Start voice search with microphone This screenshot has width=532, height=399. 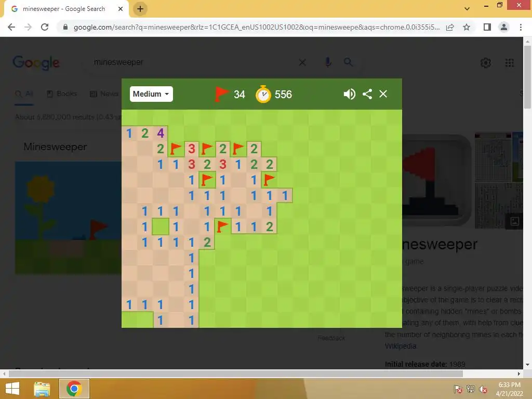[x=328, y=62]
